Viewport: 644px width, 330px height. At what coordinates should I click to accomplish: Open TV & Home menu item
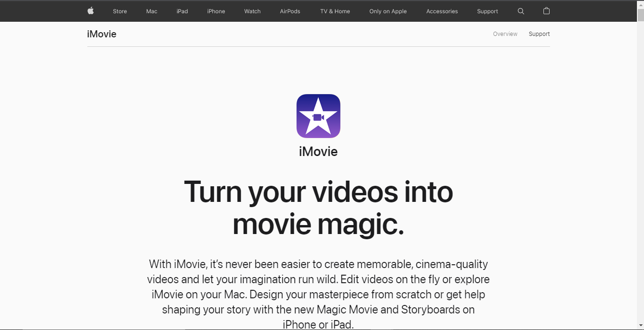tap(335, 11)
